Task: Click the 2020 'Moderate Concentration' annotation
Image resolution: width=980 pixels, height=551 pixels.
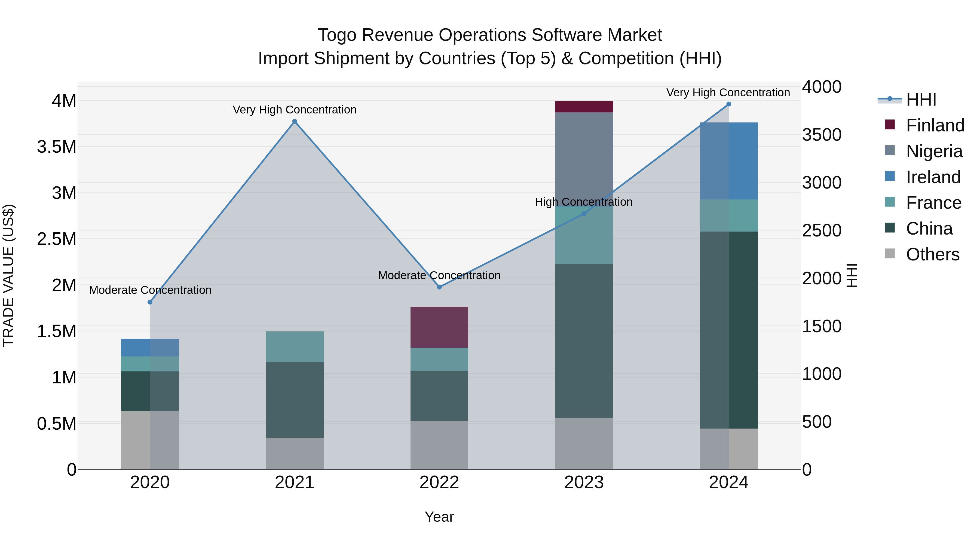Action: (x=150, y=290)
